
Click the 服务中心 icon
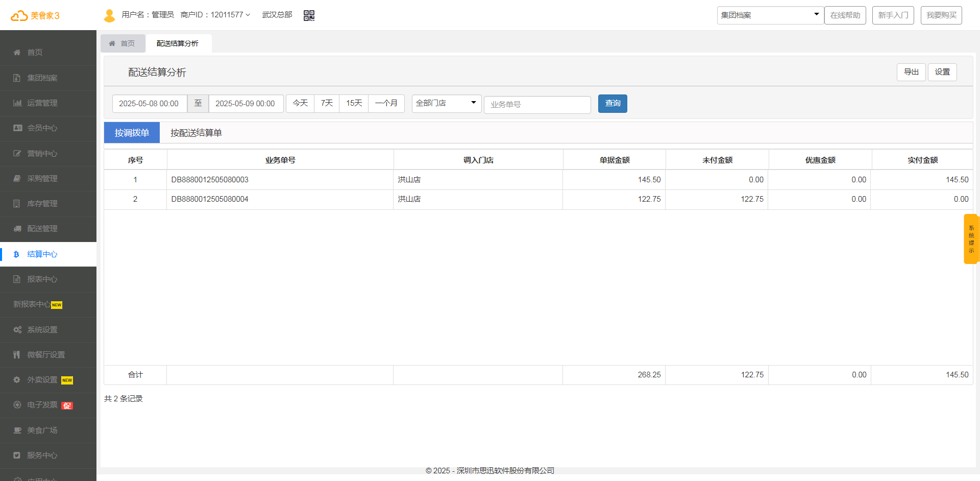[x=17, y=455]
